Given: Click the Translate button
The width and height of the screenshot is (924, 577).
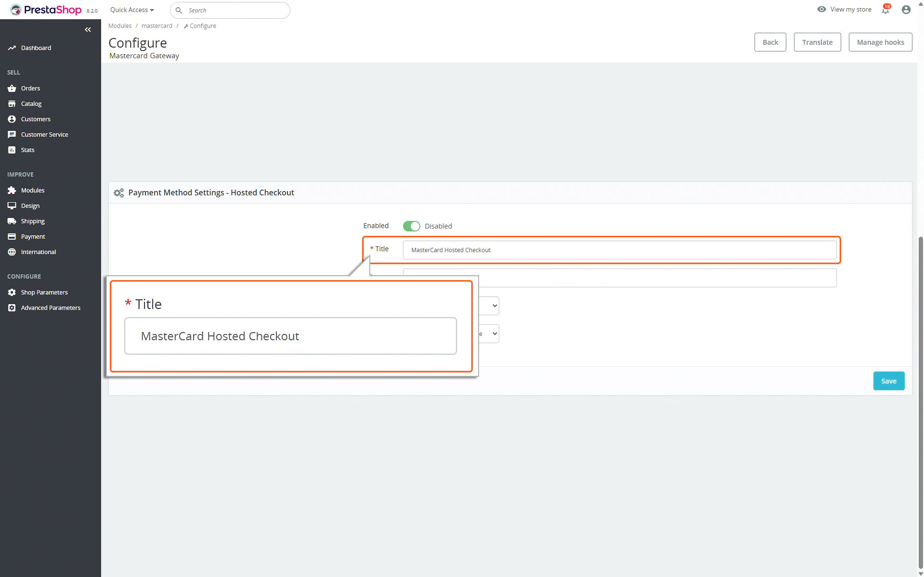Looking at the screenshot, I should click(x=817, y=42).
